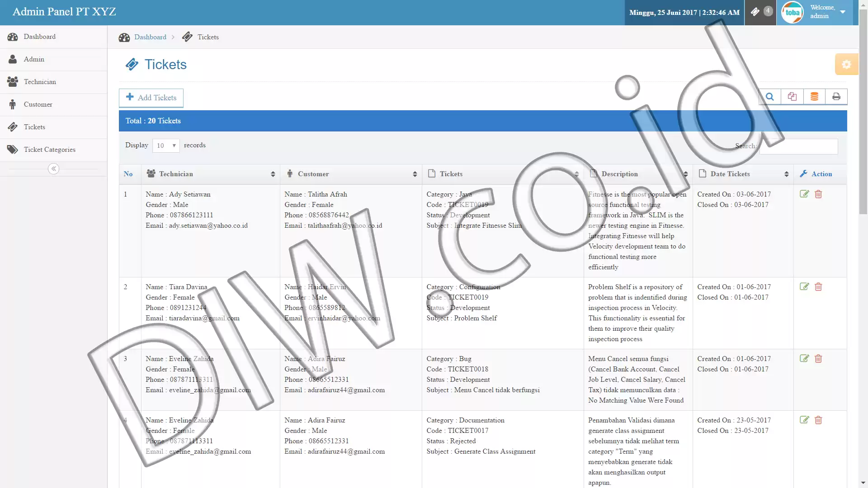Click the No column header

[x=130, y=174]
